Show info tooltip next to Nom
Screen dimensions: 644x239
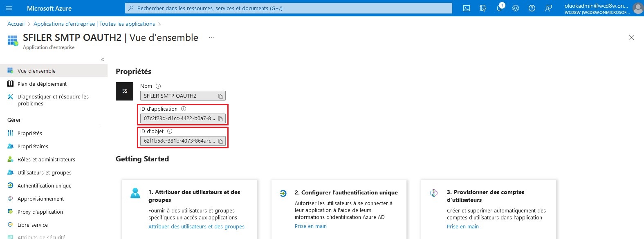(x=158, y=86)
